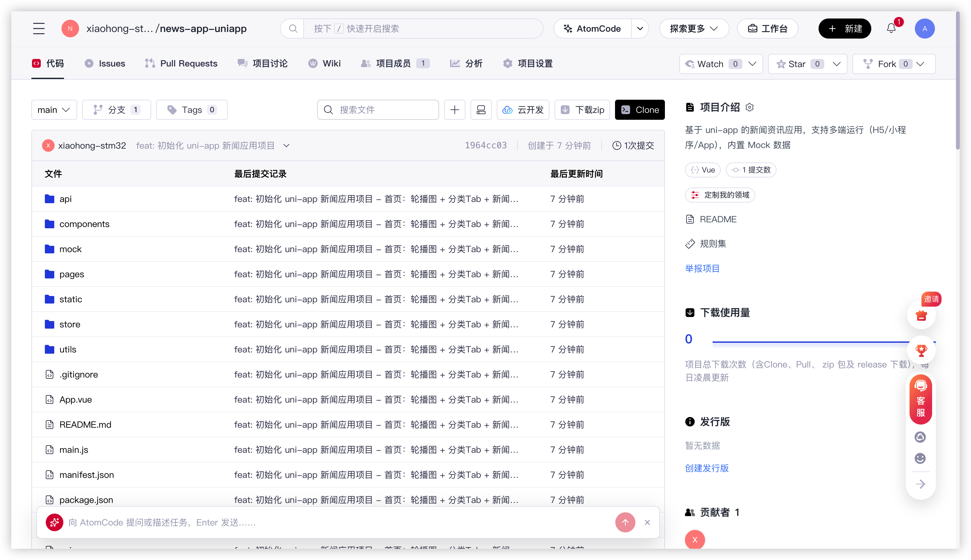
Task: Expand the AtomCode dropdown arrow
Action: pyautogui.click(x=640, y=29)
